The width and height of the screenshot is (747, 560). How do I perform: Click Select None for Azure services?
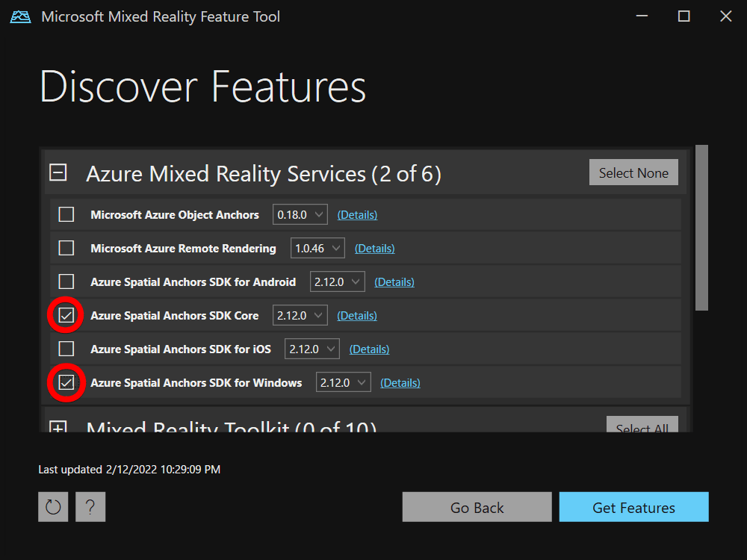click(x=633, y=172)
